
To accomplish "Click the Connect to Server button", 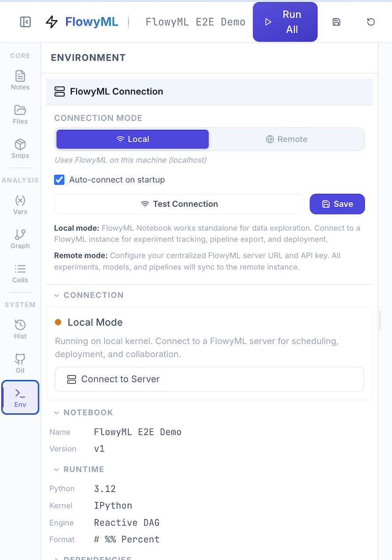I will pos(209,379).
